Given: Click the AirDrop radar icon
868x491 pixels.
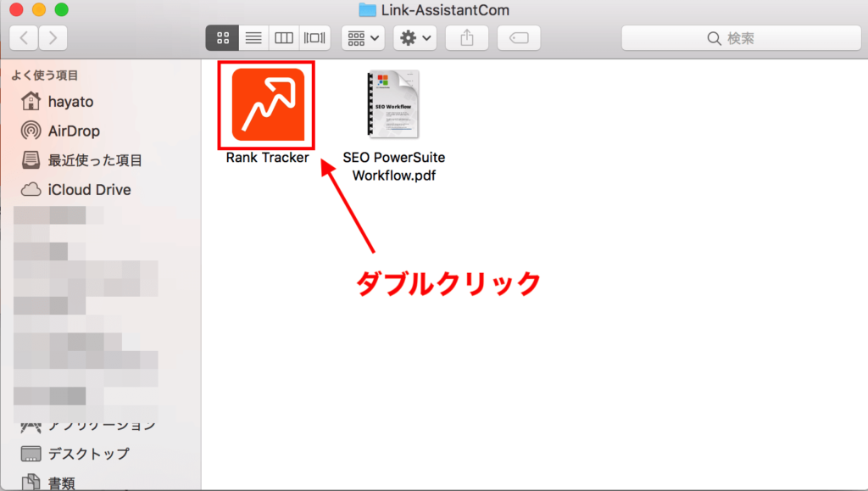Looking at the screenshot, I should [x=31, y=131].
